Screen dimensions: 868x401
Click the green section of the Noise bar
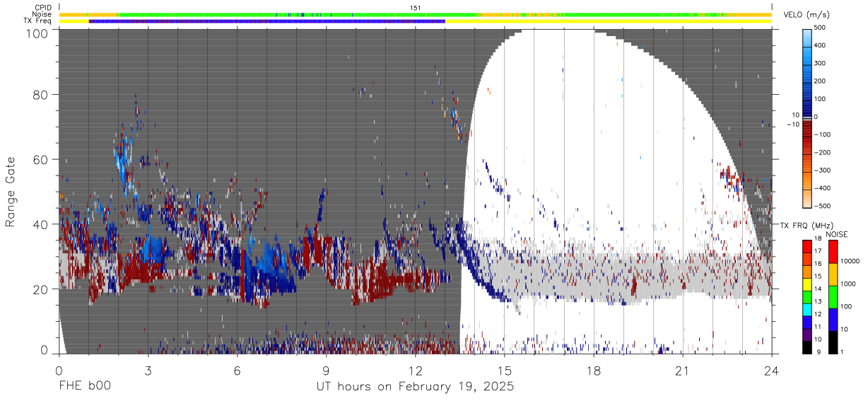[297, 14]
